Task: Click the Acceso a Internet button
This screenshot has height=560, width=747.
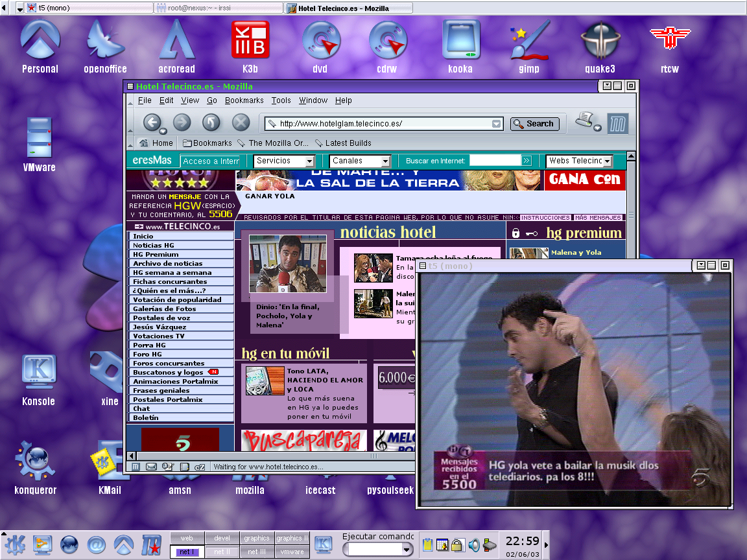Action: pyautogui.click(x=211, y=161)
